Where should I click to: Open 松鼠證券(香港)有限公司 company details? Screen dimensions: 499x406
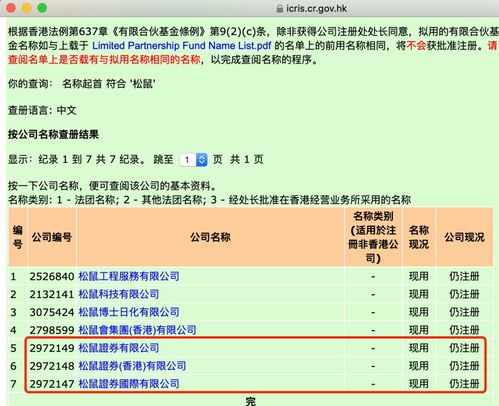(x=132, y=366)
